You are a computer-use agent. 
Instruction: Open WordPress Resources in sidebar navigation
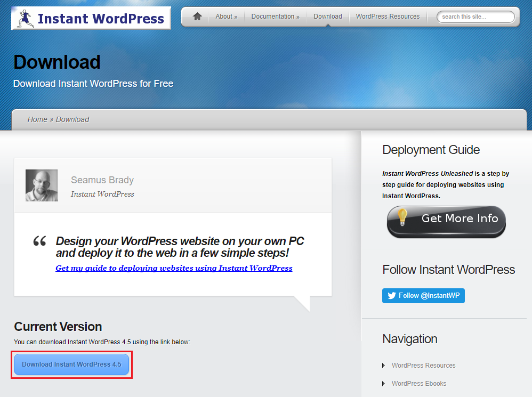[423, 366]
